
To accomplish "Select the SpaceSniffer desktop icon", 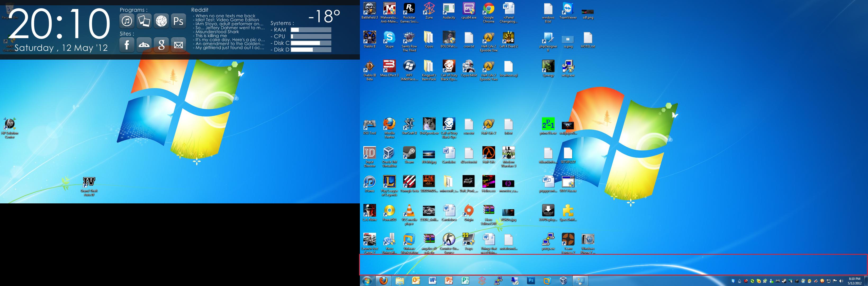I will pyautogui.click(x=568, y=213).
